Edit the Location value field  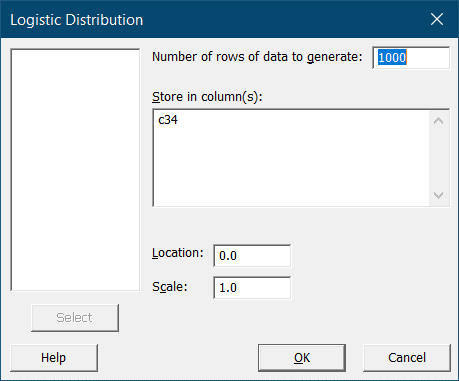tap(252, 256)
